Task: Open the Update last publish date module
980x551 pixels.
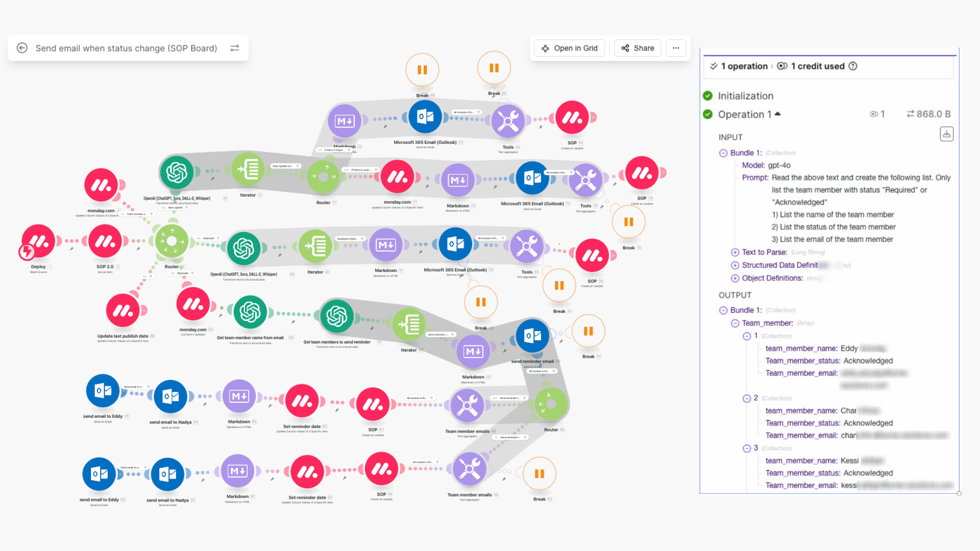Action: coord(123,310)
